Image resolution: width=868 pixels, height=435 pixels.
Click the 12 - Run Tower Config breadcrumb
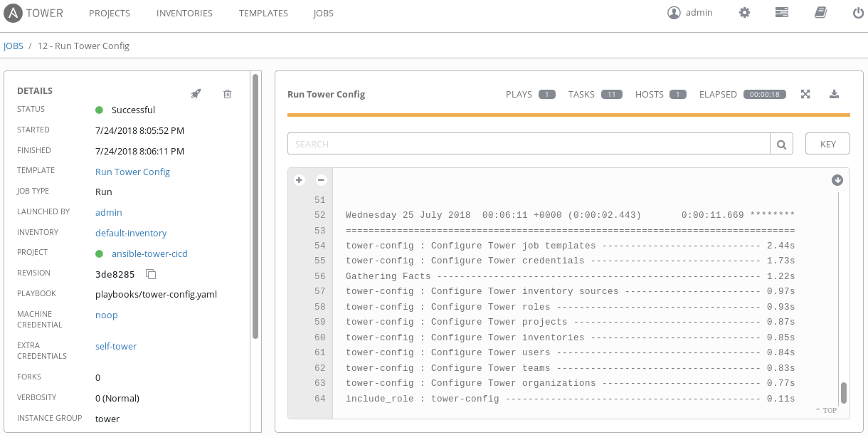(83, 46)
